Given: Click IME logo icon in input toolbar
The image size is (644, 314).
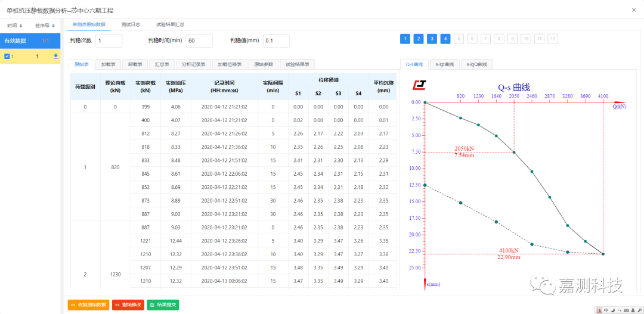Looking at the screenshot, I should (x=599, y=310).
